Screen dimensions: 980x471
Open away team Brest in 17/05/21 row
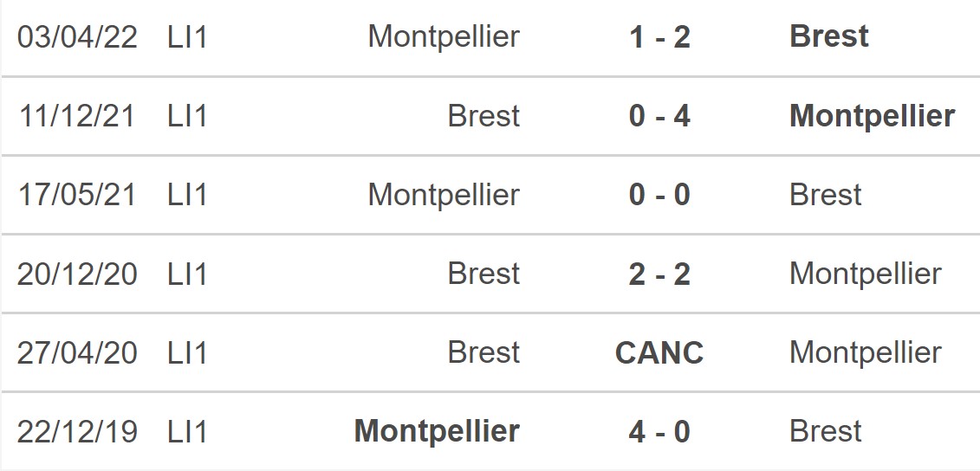coord(826,195)
